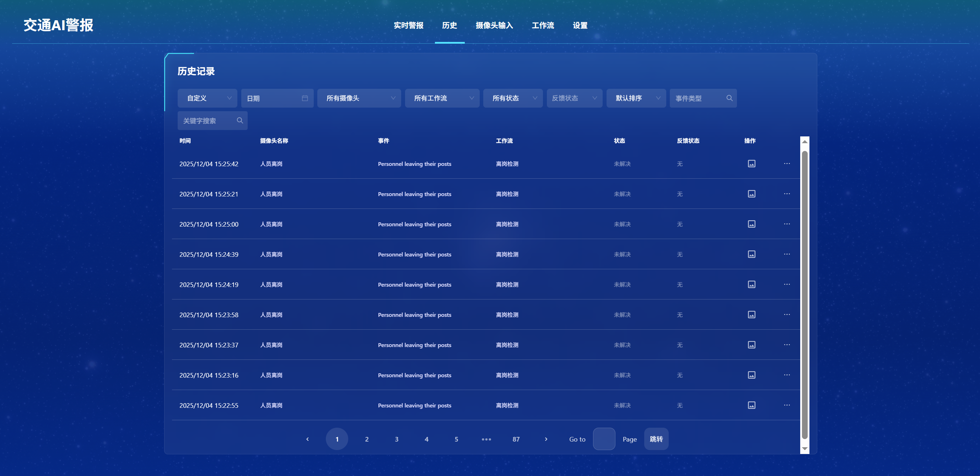Click ellipsis menu for 15:23:58 record
This screenshot has height=476, width=980.
tap(787, 315)
